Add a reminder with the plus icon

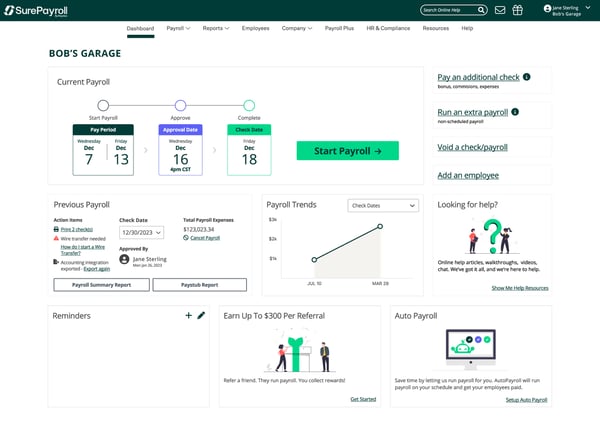pos(188,315)
